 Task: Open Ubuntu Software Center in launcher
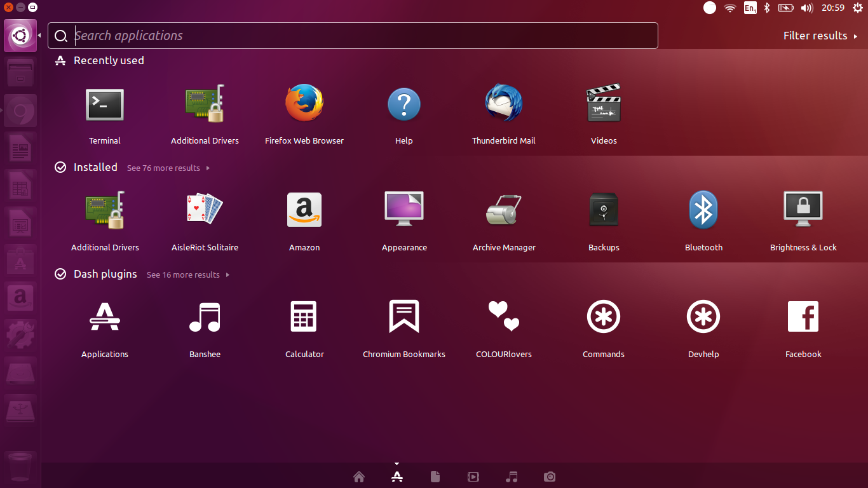pos(20,260)
